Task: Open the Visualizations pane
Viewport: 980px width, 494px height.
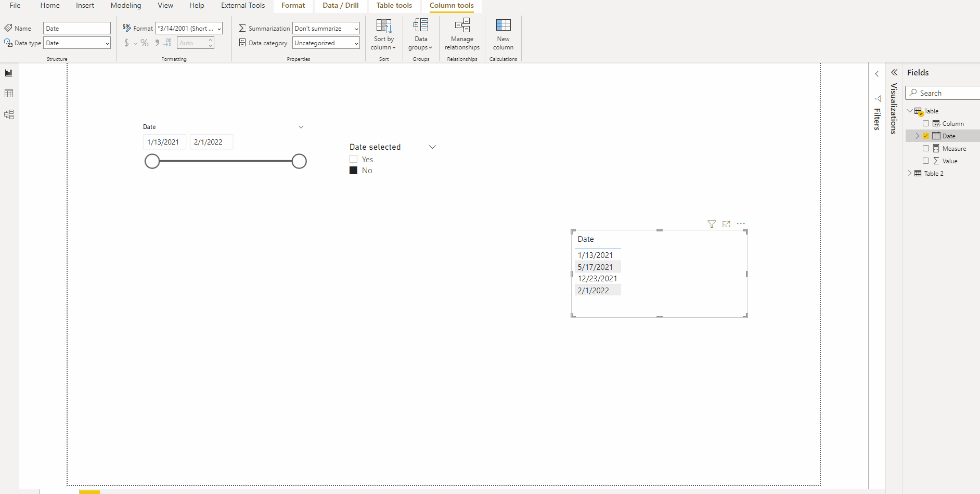Action: [x=894, y=109]
